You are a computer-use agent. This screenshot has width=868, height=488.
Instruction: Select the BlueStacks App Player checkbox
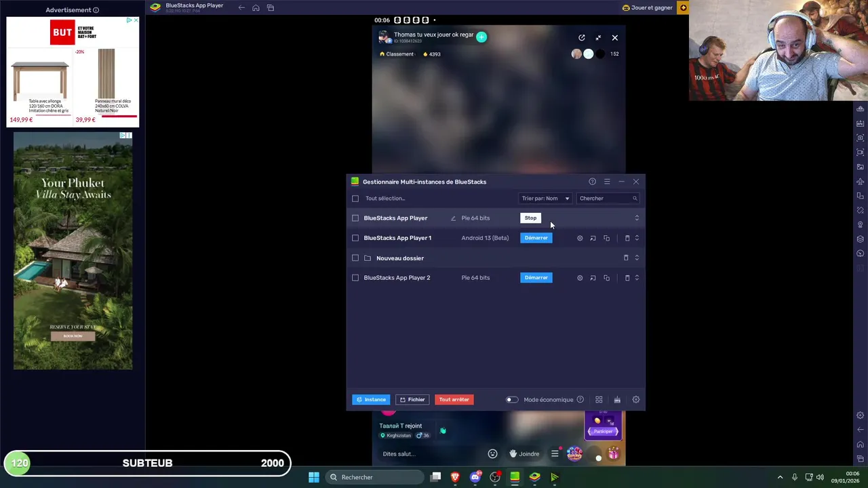click(355, 218)
